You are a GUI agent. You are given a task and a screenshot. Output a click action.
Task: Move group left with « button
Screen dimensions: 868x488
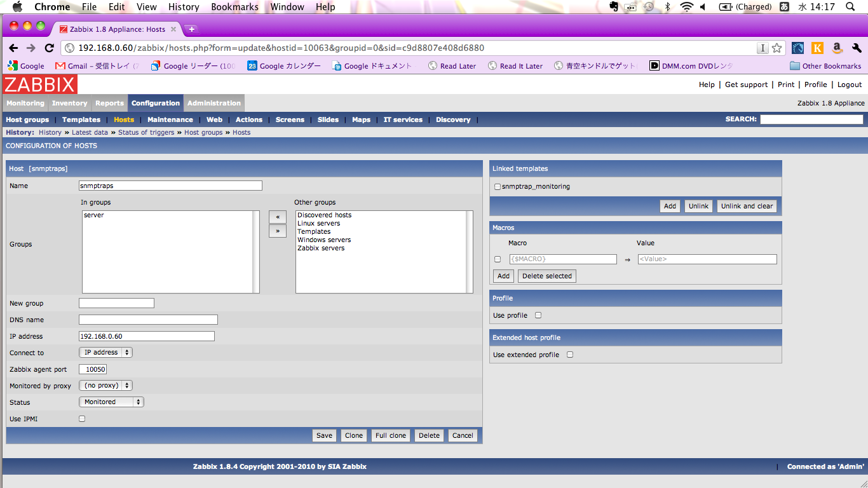[x=278, y=217]
